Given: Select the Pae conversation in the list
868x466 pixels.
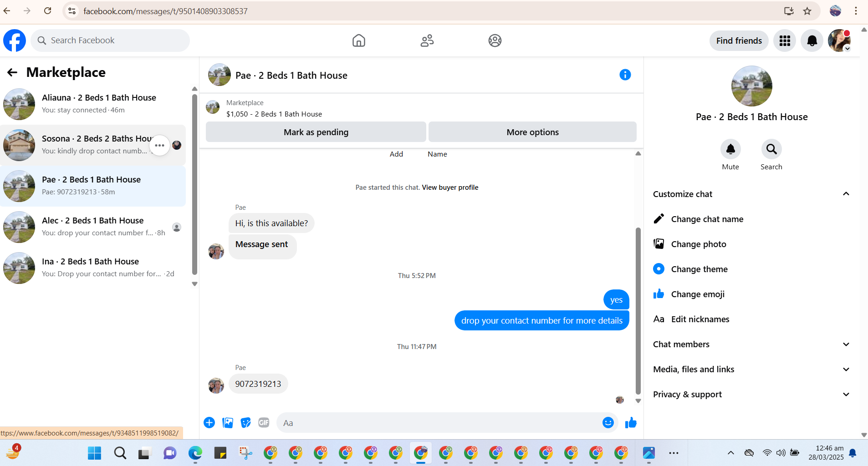Looking at the screenshot, I should click(93, 186).
